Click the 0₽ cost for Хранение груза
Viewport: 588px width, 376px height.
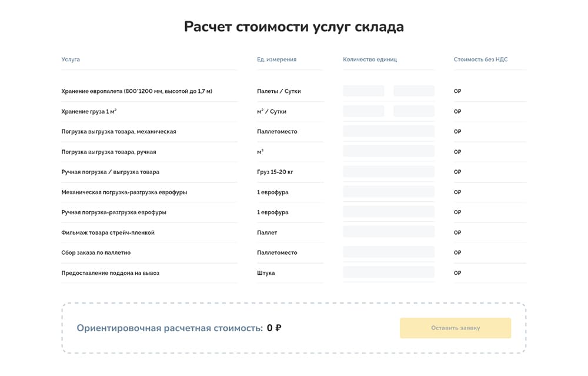pos(457,111)
